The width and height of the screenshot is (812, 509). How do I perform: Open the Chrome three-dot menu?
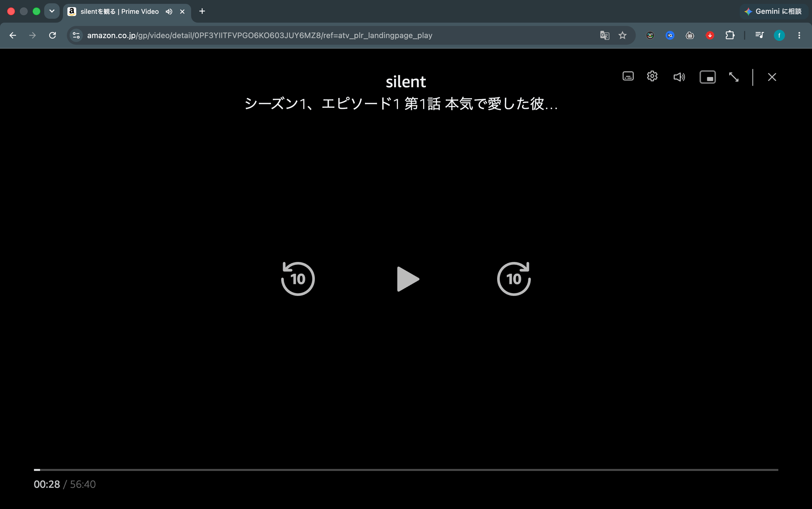pos(799,35)
